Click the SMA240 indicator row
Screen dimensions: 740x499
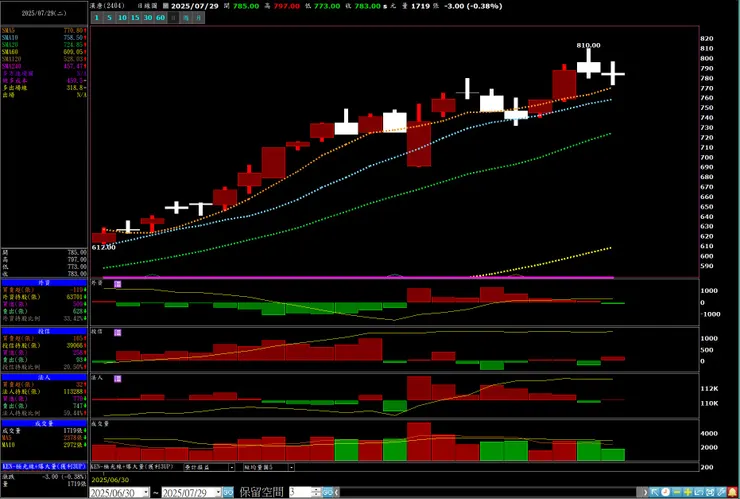pyautogui.click(x=44, y=66)
